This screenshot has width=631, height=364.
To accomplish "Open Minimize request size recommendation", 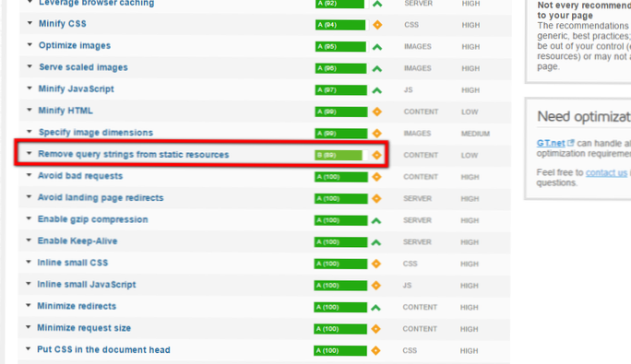I will [84, 328].
